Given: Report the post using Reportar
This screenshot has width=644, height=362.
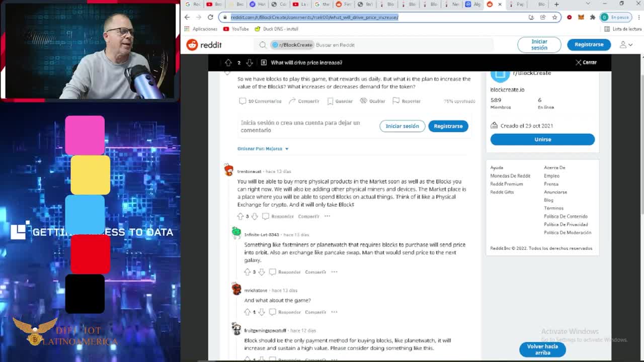Looking at the screenshot, I should coord(407,101).
